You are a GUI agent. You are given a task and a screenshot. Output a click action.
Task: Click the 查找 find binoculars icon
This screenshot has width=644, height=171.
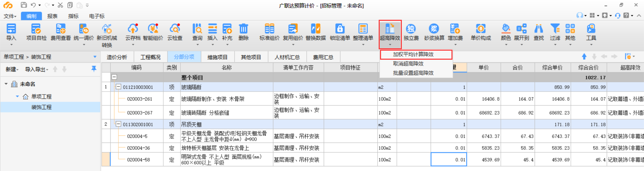pos(539,29)
